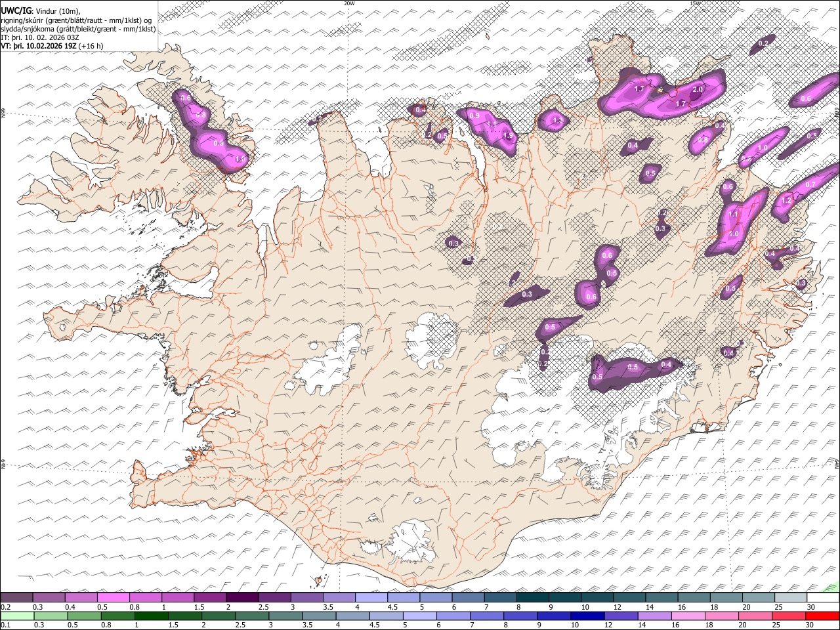
Task: Click the white 30 swatch in upper legend
Action: [x=823, y=598]
